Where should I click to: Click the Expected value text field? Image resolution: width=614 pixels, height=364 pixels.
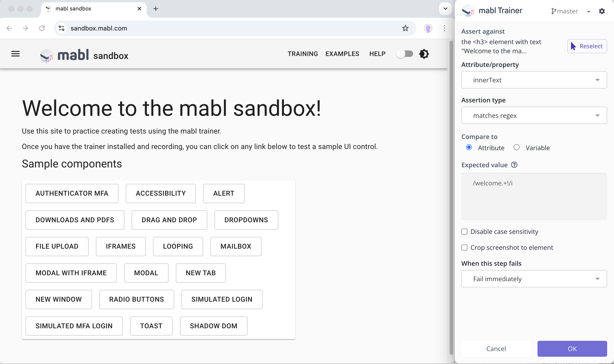[x=534, y=197]
